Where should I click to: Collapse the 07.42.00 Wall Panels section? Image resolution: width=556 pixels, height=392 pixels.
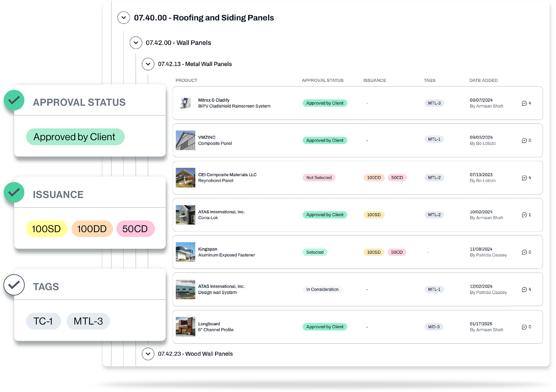pos(136,43)
